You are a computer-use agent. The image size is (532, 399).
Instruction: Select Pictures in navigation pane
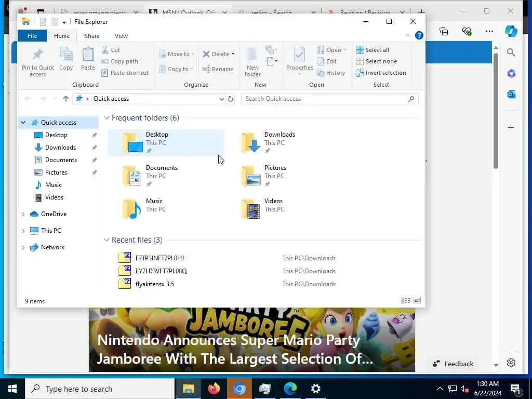pyautogui.click(x=56, y=172)
